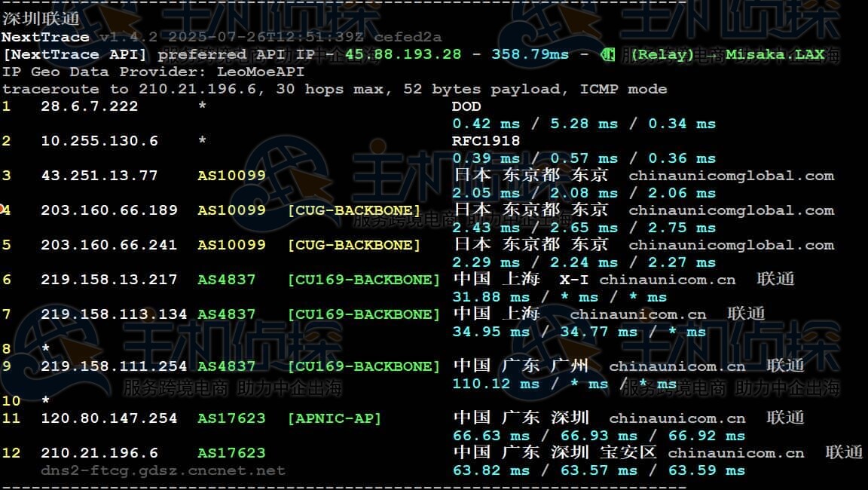Click the IP address 120.80.147.254

[x=109, y=418]
